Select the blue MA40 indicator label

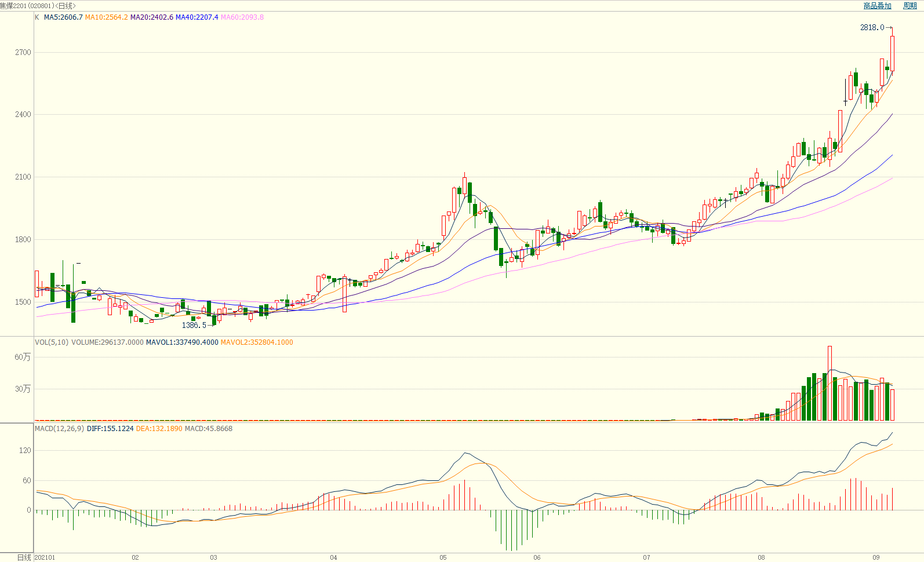pyautogui.click(x=197, y=17)
